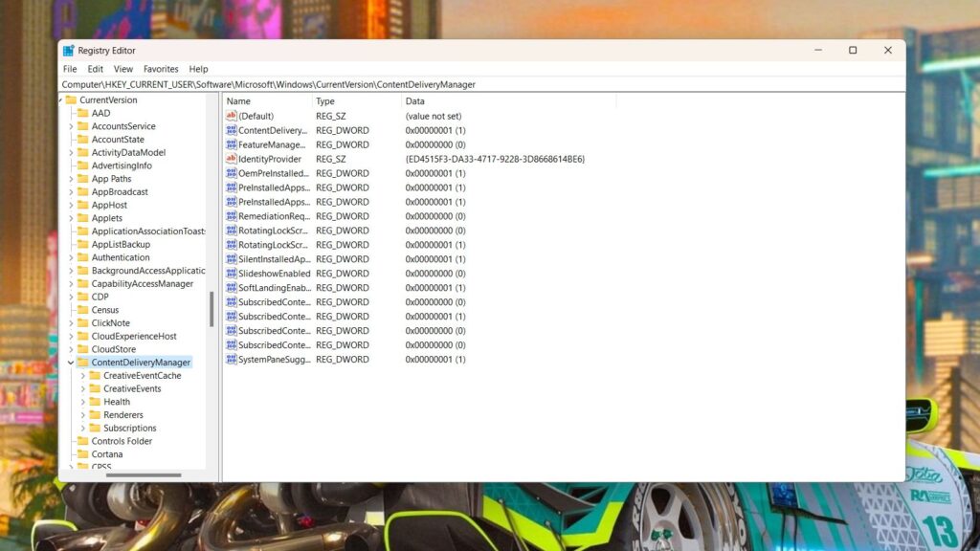
Task: Expand the Authentication key
Action: click(x=71, y=257)
